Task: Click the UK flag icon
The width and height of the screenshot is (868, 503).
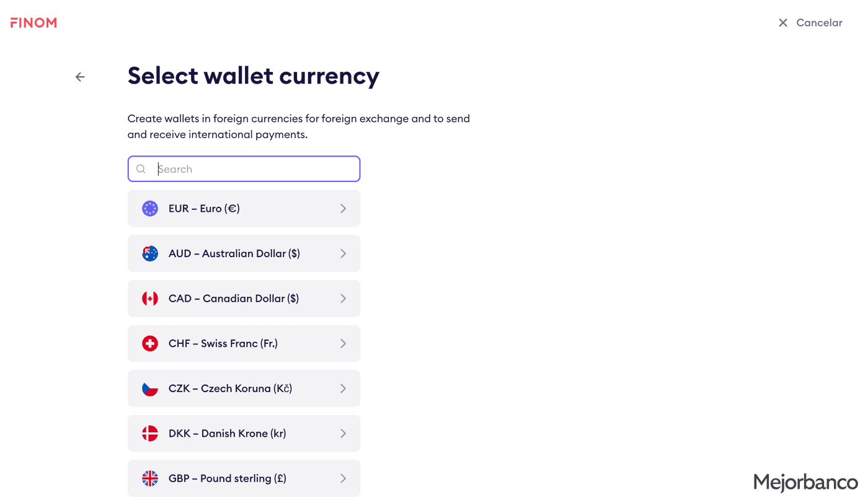Action: [x=150, y=478]
